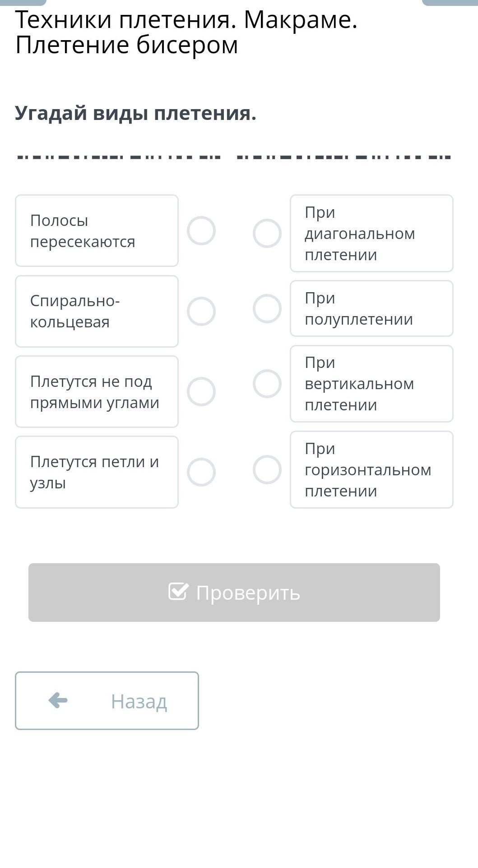Select radio button beside Спирально-кольцевая
The height and width of the screenshot is (868, 478).
pos(201,311)
